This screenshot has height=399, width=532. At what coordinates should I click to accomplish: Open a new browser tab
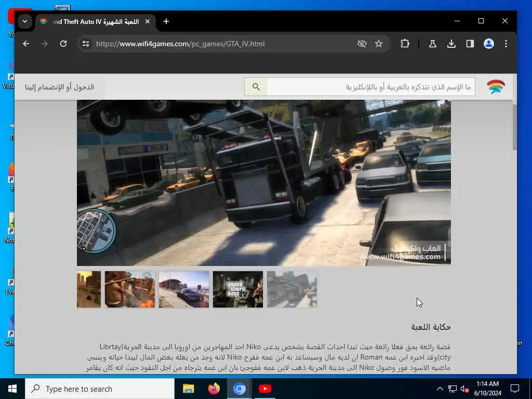click(166, 21)
